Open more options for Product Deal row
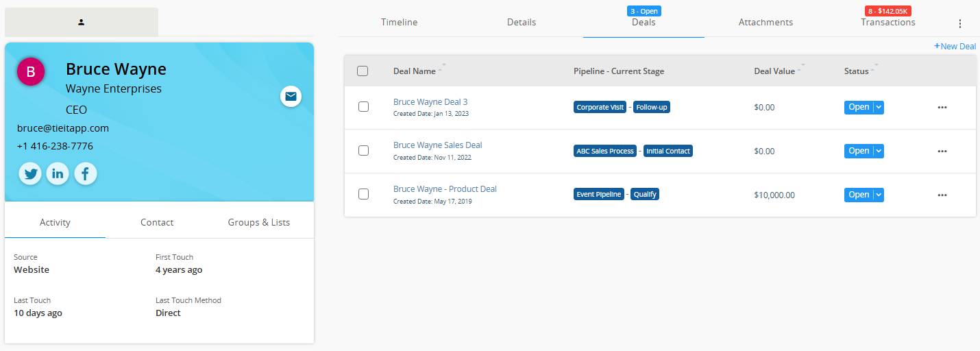 pyautogui.click(x=942, y=195)
